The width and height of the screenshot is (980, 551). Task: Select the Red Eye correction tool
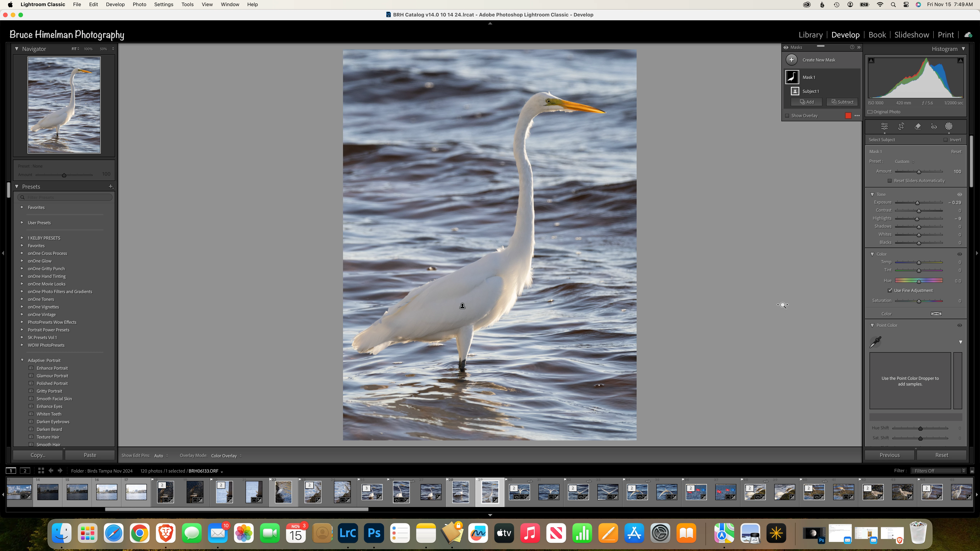(x=934, y=127)
